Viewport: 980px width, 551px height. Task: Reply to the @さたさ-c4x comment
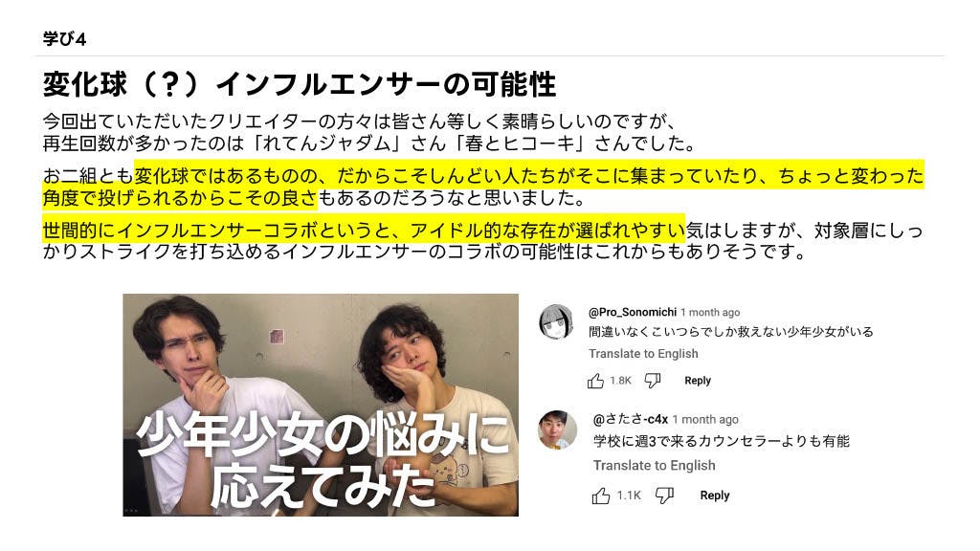714,496
